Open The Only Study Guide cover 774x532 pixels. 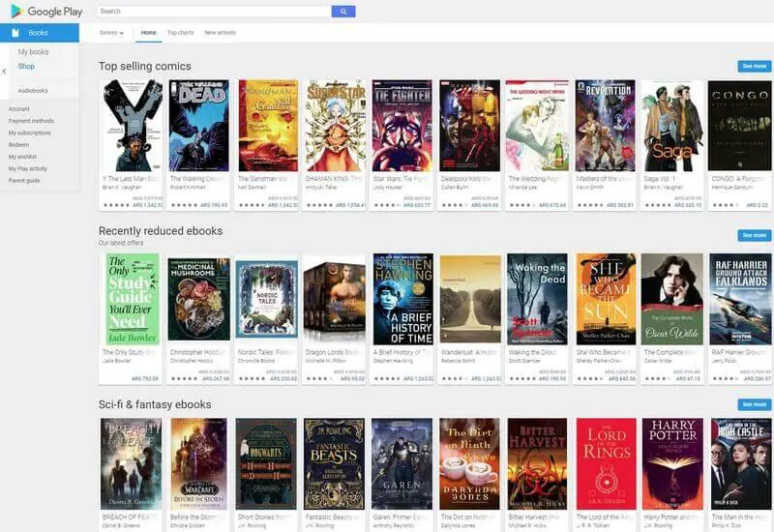point(133,299)
